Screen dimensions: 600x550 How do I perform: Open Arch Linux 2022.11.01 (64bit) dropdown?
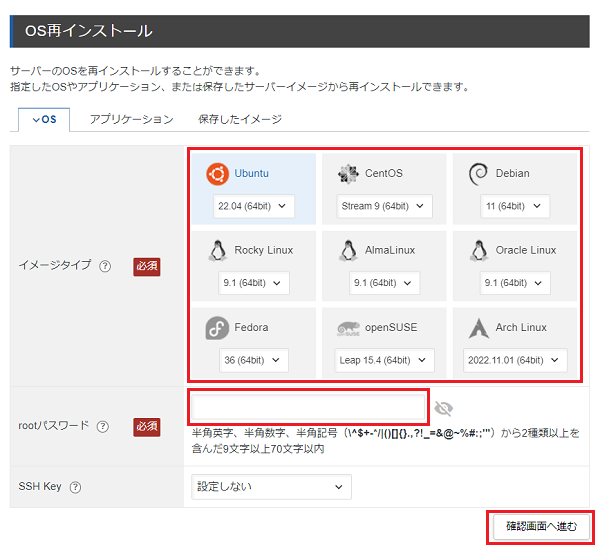tap(515, 361)
